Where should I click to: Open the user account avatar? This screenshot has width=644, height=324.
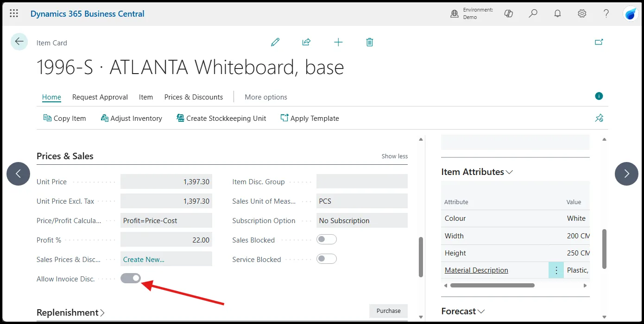631,14
